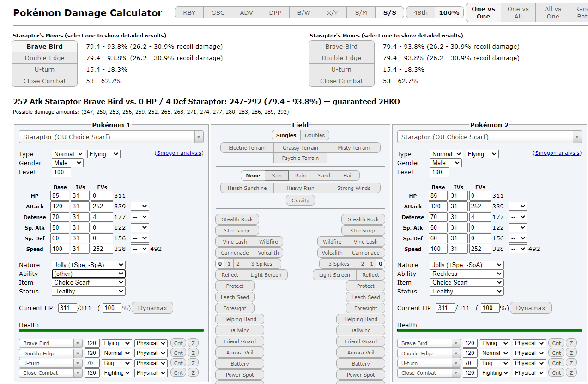The height and width of the screenshot is (384, 588).
Task: Toggle Crit for Pokémon 1's Brave Bird
Action: (x=178, y=343)
